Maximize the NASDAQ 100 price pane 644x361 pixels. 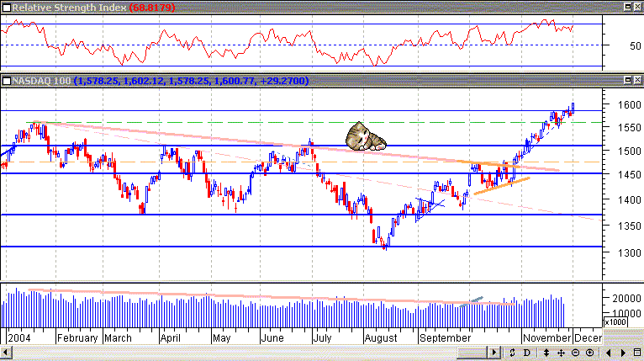click(628, 80)
